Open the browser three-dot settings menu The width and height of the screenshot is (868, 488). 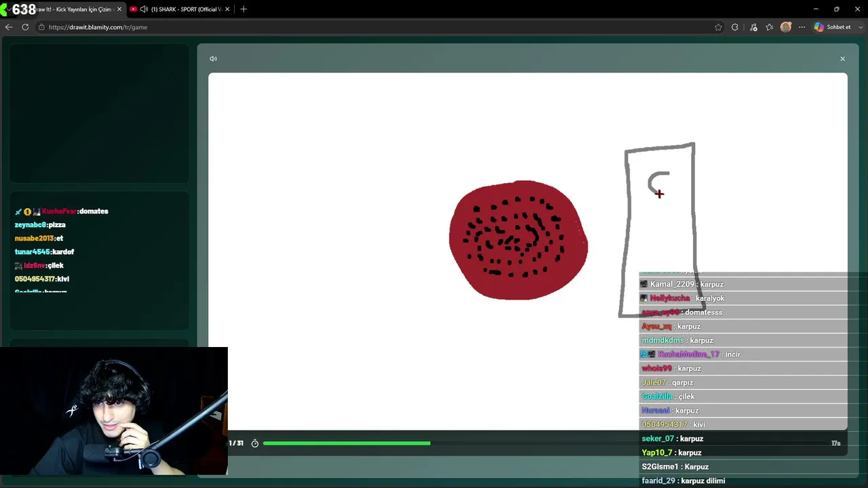(802, 27)
